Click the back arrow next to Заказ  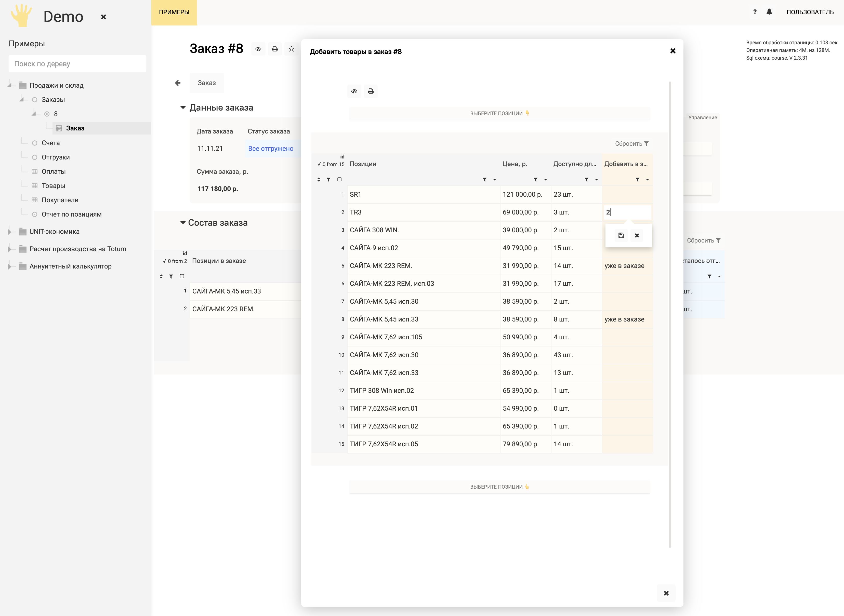178,83
